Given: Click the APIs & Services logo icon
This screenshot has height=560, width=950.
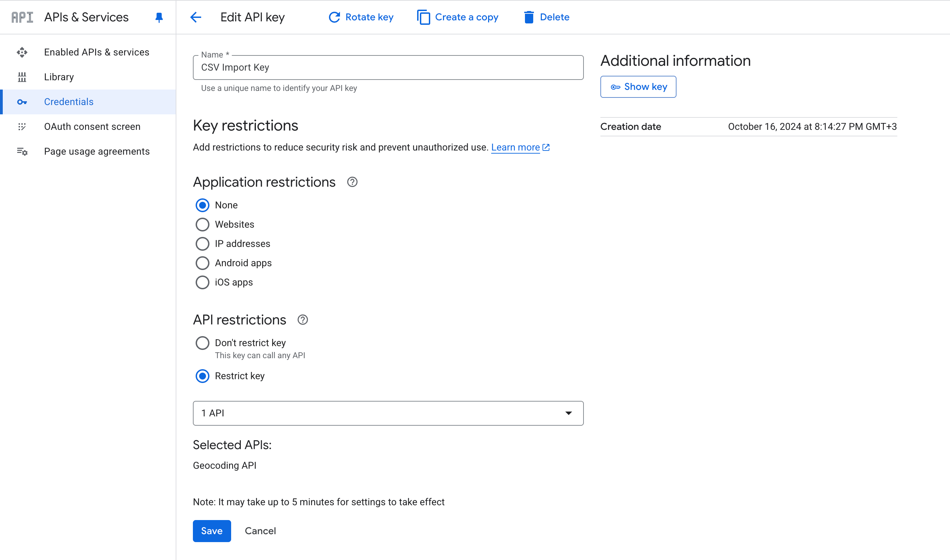Looking at the screenshot, I should tap(22, 17).
